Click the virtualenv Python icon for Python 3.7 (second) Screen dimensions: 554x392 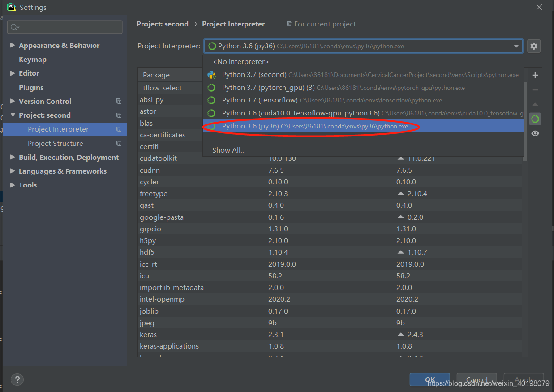pos(212,75)
